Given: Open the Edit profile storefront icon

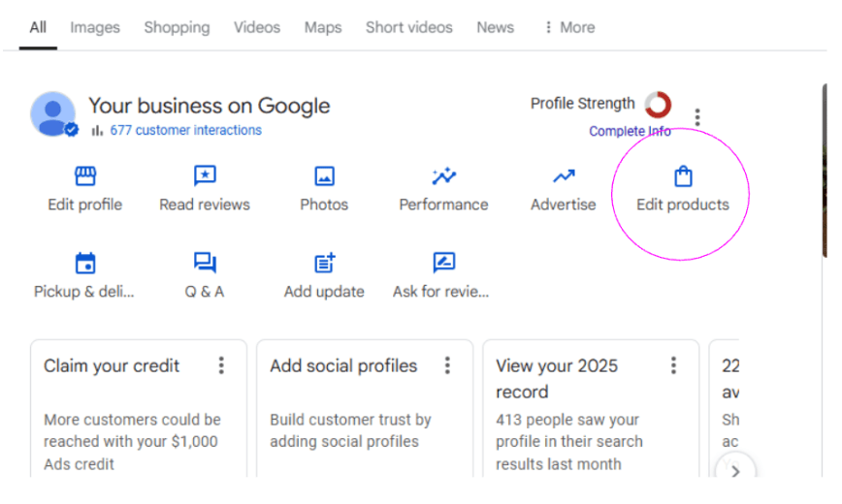Looking at the screenshot, I should click(85, 176).
